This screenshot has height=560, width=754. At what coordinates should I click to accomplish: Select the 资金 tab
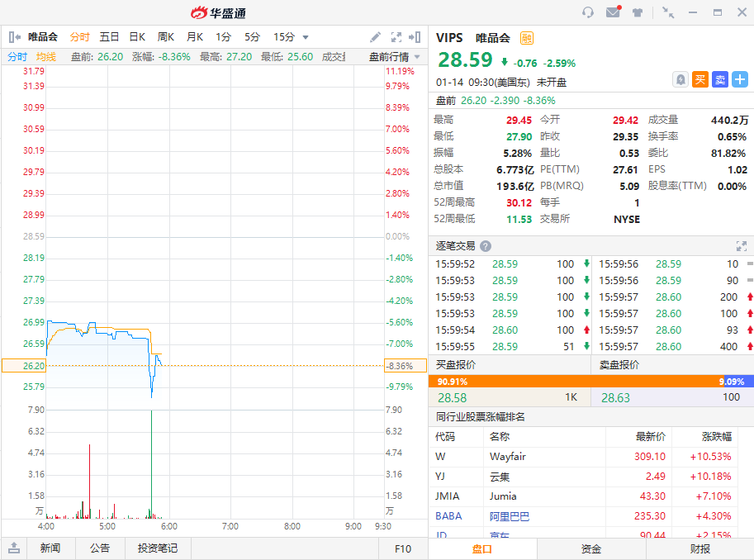pos(591,549)
